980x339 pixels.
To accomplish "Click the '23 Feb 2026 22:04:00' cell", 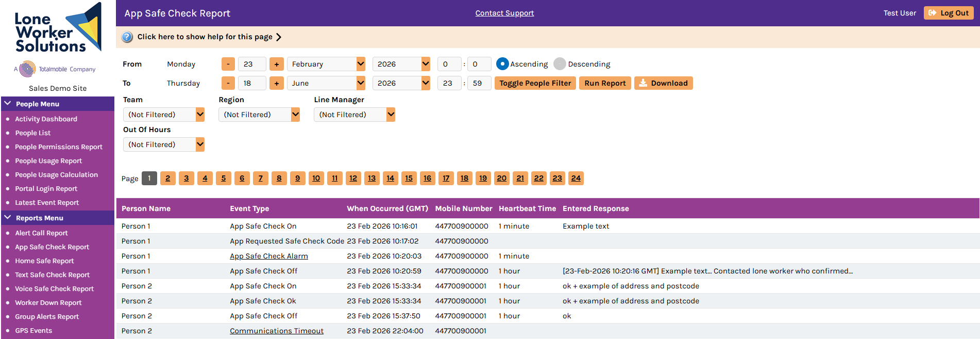I will coord(385,331).
